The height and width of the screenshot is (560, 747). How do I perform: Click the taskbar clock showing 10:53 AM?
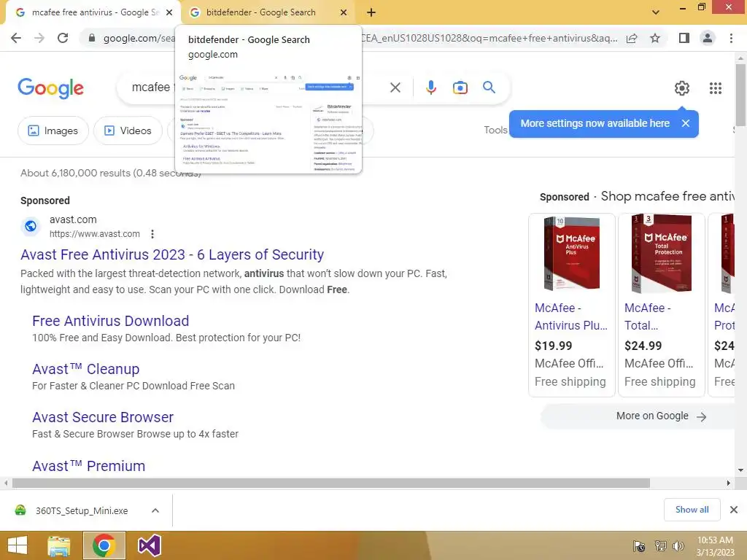715,546
